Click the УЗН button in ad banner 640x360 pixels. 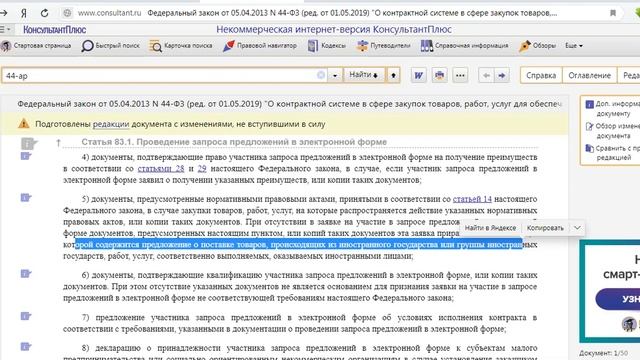pos(619,299)
